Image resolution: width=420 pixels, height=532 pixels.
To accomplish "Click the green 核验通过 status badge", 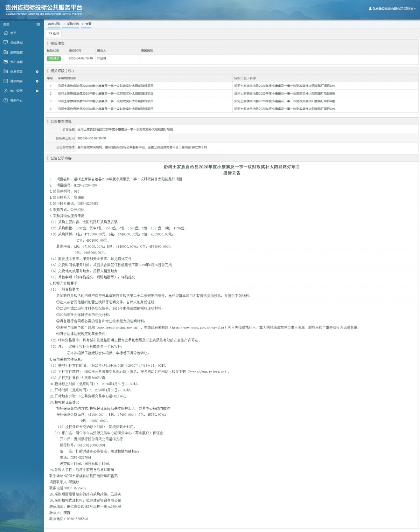I will coord(54,58).
